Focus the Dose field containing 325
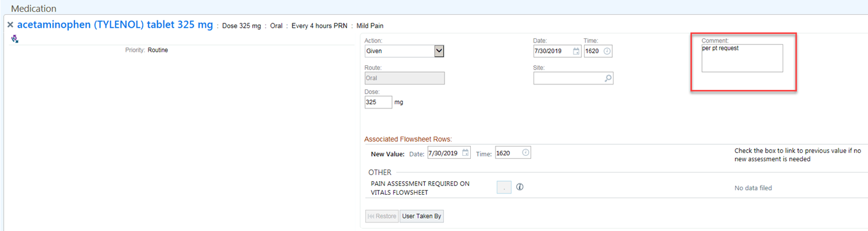Screen dimensions: 868x231 point(378,102)
